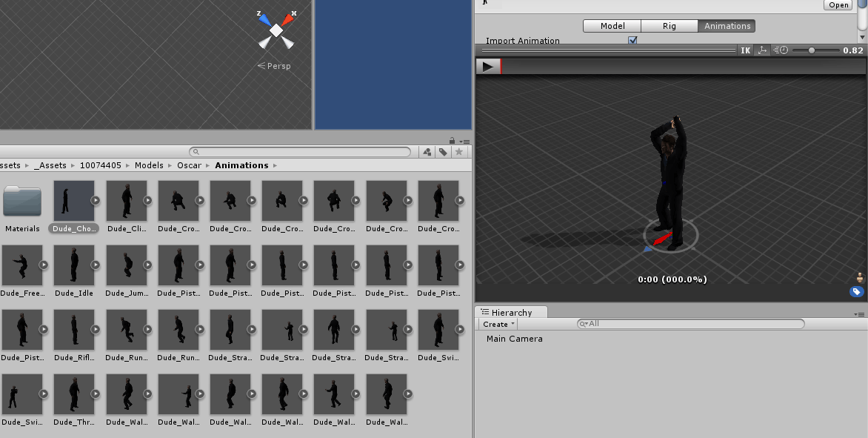Toggle the Project panel lock icon
868x438 pixels.
[x=452, y=140]
